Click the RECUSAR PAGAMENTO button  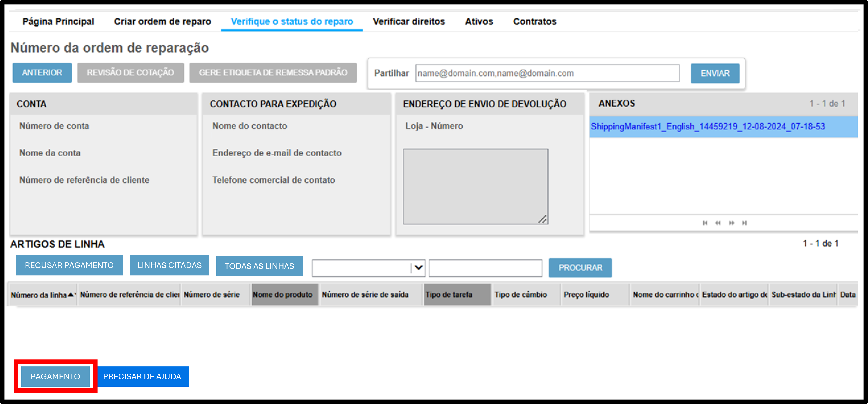click(69, 265)
